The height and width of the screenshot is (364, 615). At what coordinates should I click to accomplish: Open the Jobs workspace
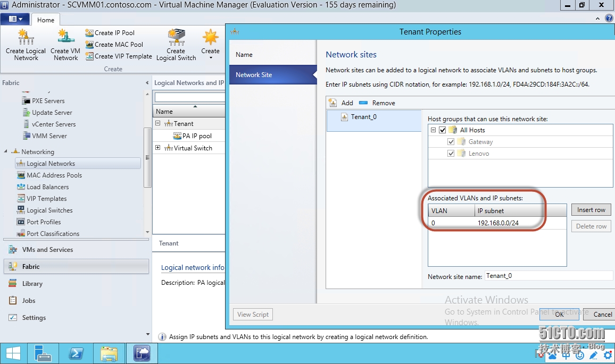point(76,301)
